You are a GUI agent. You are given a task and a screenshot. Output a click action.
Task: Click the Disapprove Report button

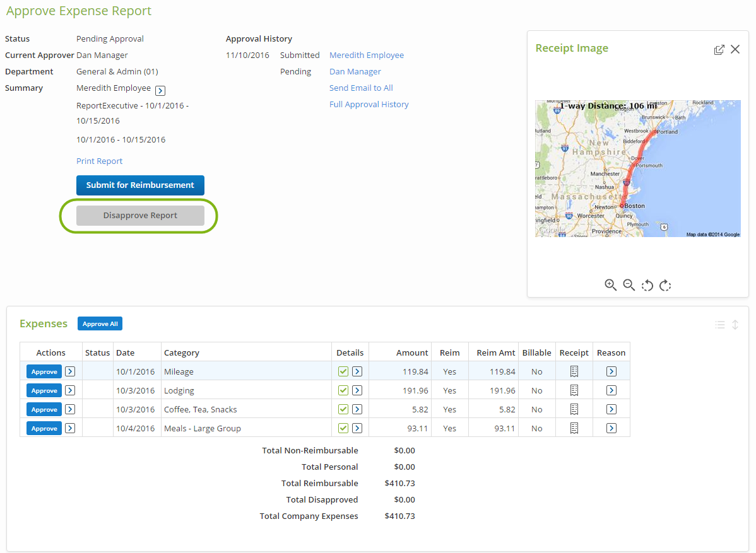click(140, 215)
